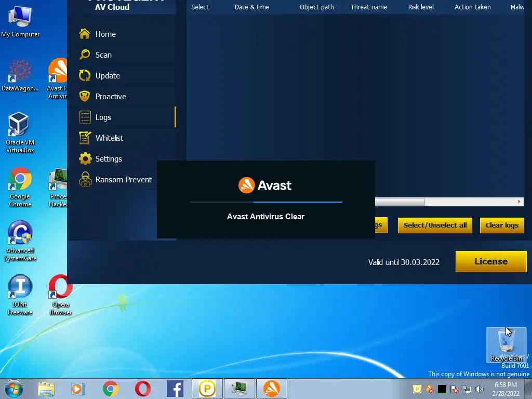Click the scrollbar right arrow in logs
This screenshot has height=399, width=532.
tap(519, 202)
